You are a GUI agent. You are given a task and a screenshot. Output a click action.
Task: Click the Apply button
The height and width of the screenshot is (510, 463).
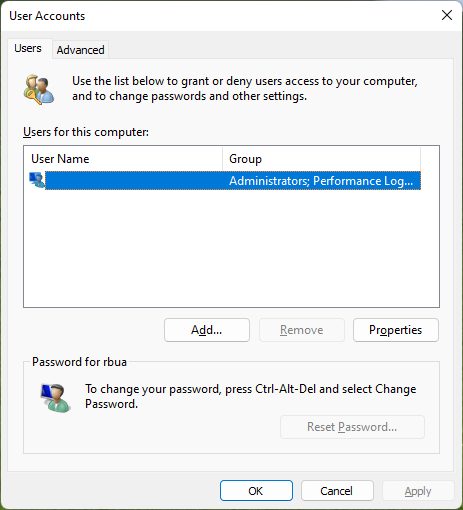418,491
